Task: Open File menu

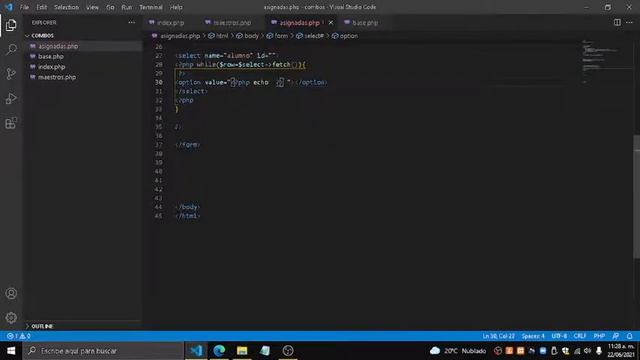Action: (24, 7)
